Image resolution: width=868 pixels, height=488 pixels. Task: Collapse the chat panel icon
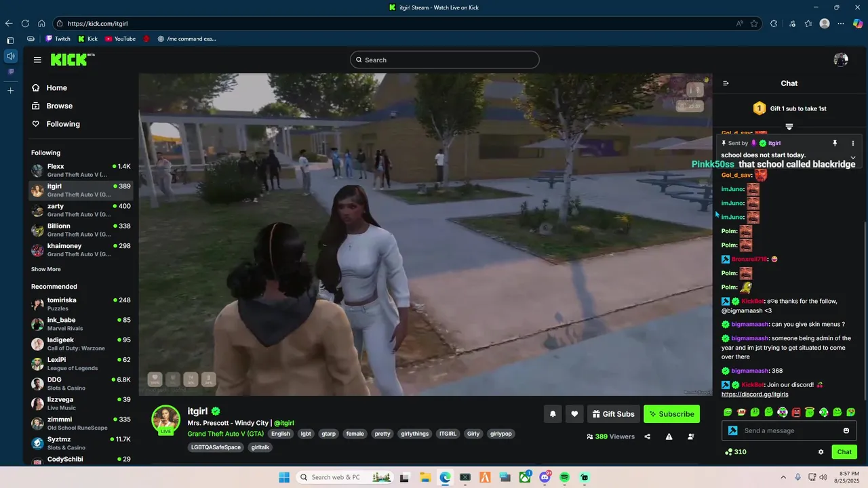point(726,83)
